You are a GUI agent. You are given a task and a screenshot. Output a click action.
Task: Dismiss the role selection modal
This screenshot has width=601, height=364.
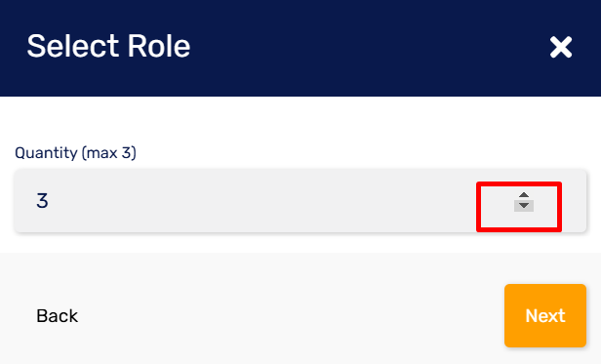pos(561,47)
